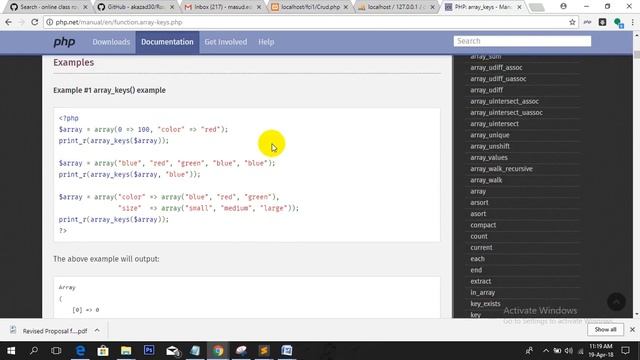Open asort function link
This screenshot has height=360, width=640.
point(478,214)
